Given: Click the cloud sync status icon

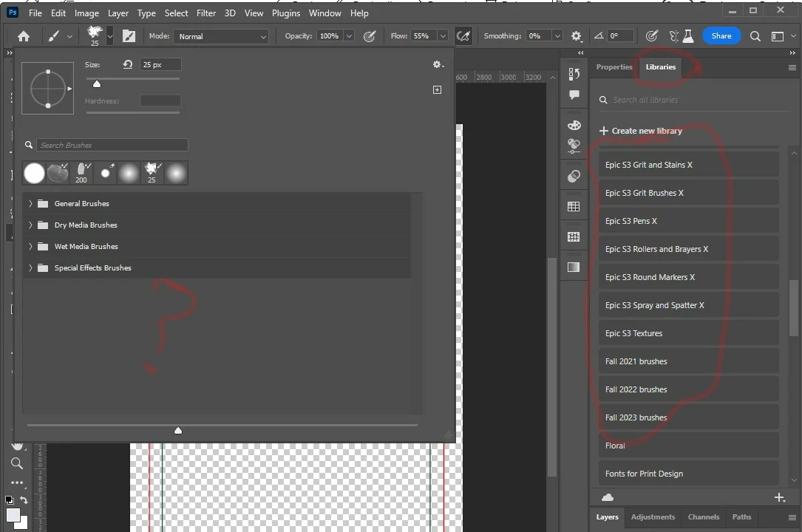Looking at the screenshot, I should coord(608,497).
